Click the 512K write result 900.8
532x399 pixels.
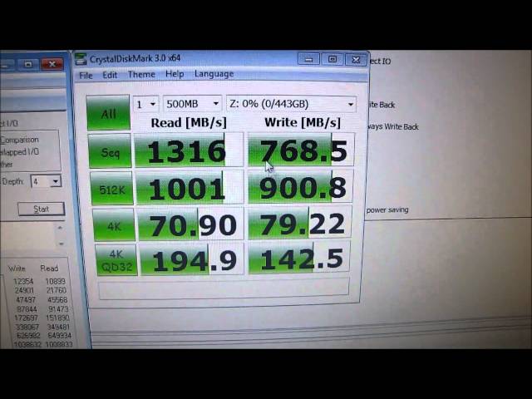[300, 186]
